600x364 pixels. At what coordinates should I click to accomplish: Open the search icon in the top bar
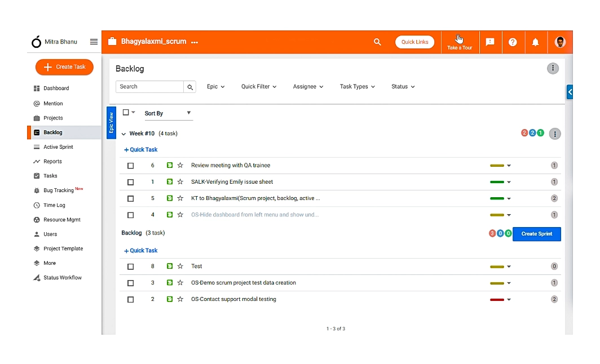[377, 41]
